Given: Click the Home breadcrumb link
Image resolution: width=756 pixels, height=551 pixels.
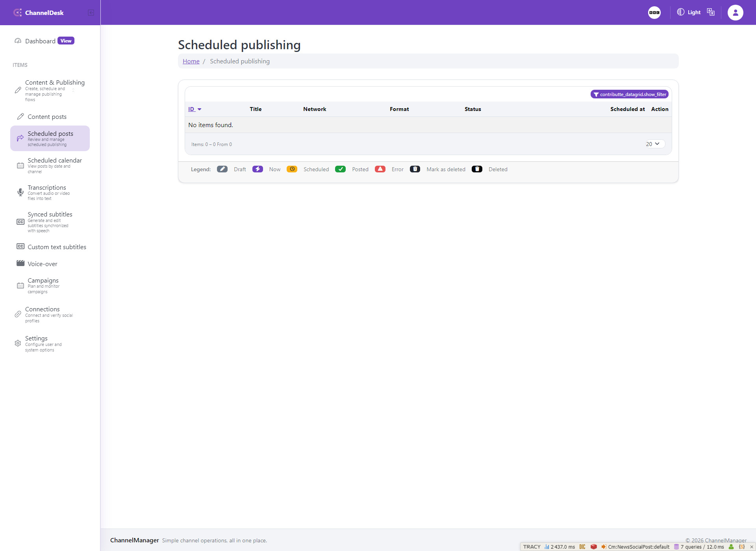Looking at the screenshot, I should pos(191,61).
